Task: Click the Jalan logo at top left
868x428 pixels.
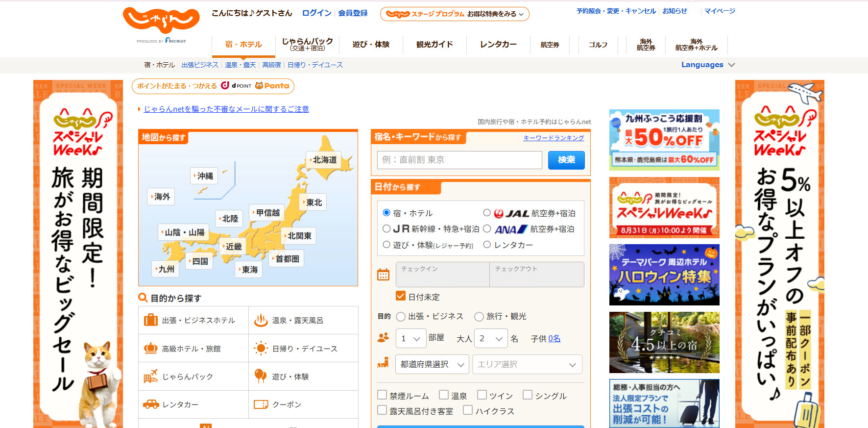Action: (161, 20)
